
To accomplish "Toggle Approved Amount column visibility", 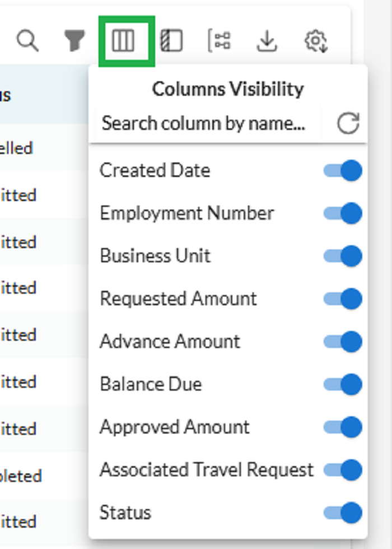I will (343, 427).
